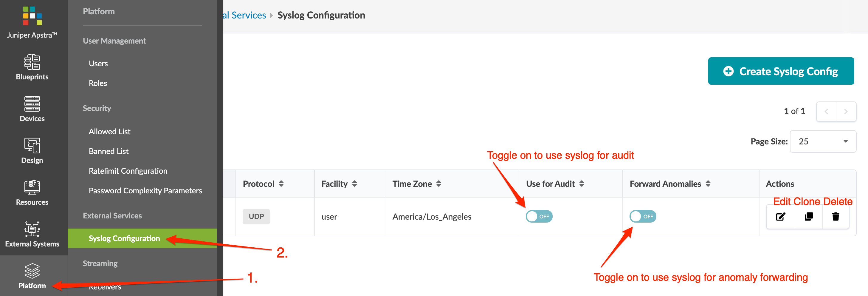Follow the External Services breadcrumb link
868x296 pixels.
244,15
